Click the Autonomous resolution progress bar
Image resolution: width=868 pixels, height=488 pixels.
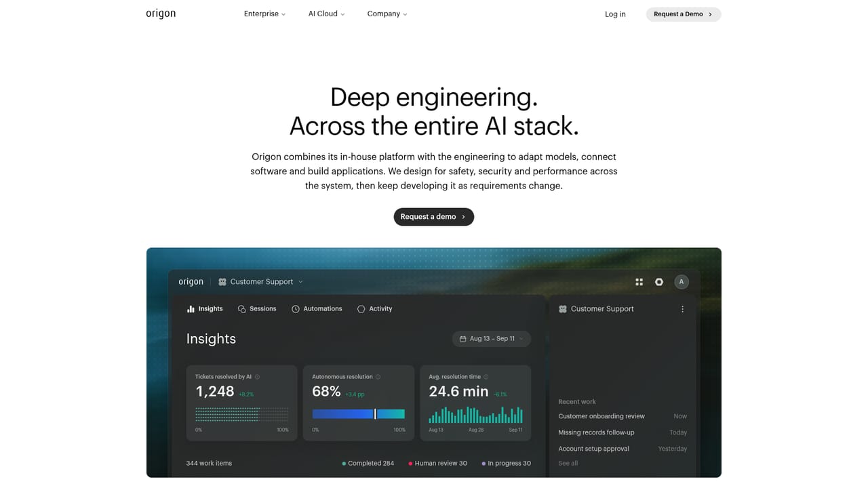pos(358,414)
